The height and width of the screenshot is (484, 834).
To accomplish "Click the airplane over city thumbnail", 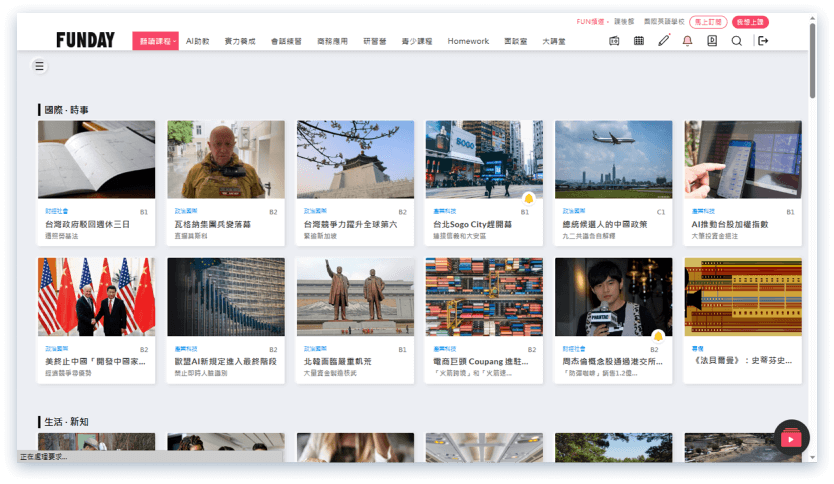I will tap(613, 160).
